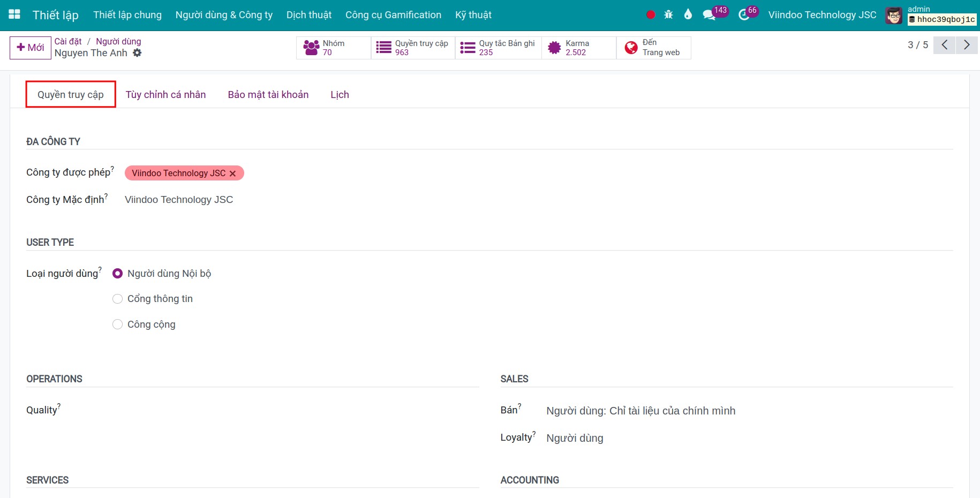This screenshot has height=498, width=980.
Task: Switch company via Viindoo Technology JSC in navbar
Action: click(x=823, y=15)
